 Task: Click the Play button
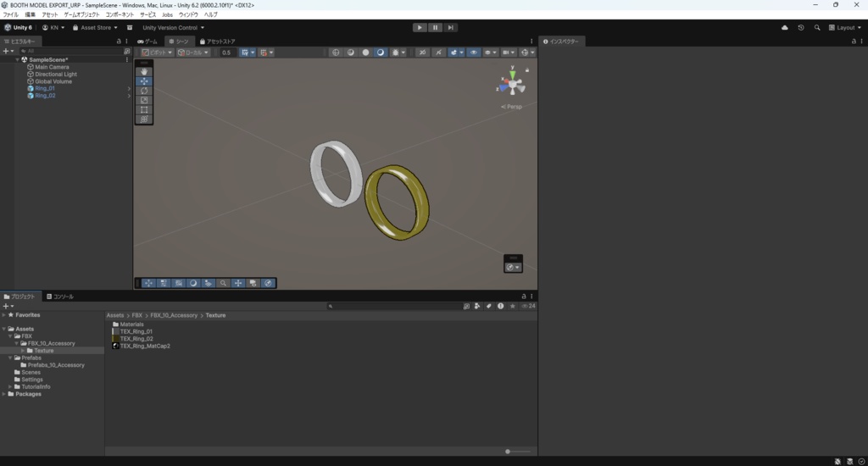pyautogui.click(x=420, y=28)
